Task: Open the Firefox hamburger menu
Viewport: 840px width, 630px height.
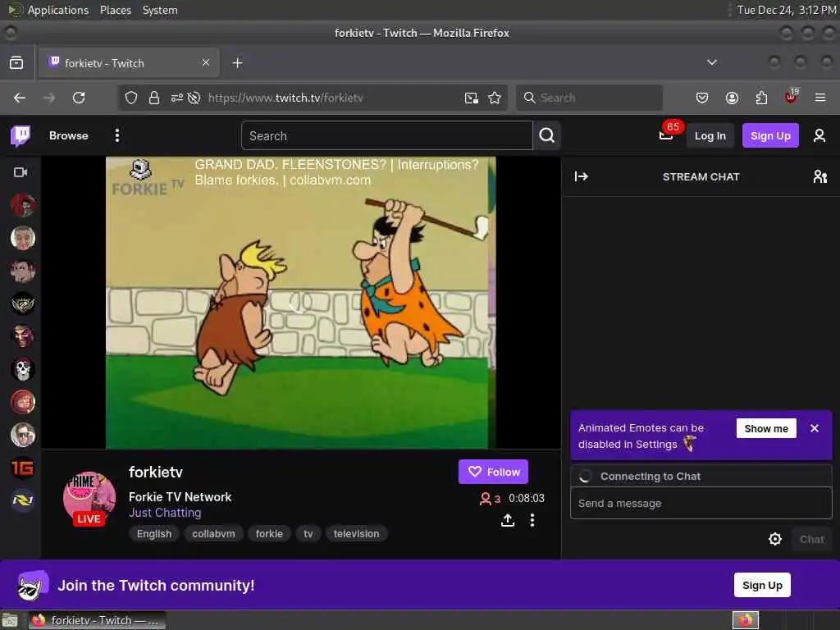Action: pos(819,98)
